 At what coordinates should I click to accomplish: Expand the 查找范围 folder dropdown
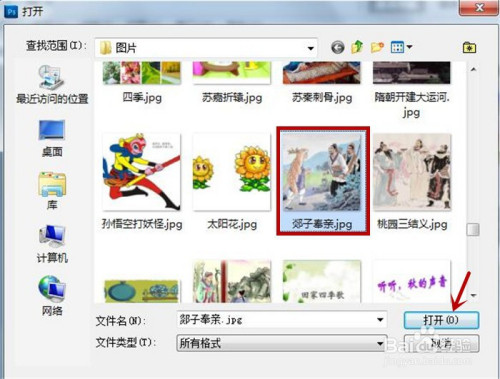point(310,48)
